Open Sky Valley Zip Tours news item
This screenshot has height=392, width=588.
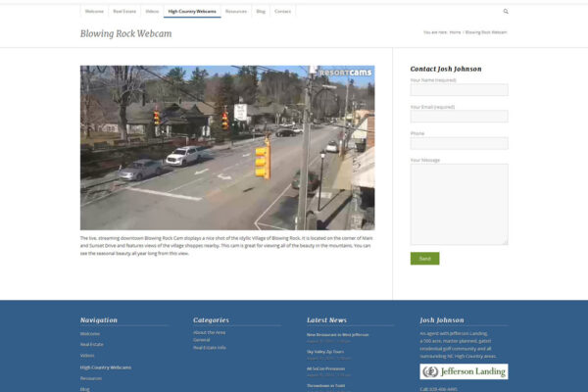coord(325,352)
